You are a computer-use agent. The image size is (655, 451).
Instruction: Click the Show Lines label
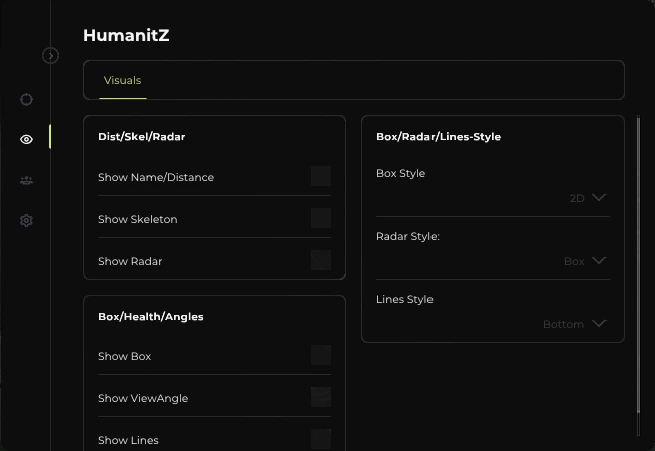point(128,440)
